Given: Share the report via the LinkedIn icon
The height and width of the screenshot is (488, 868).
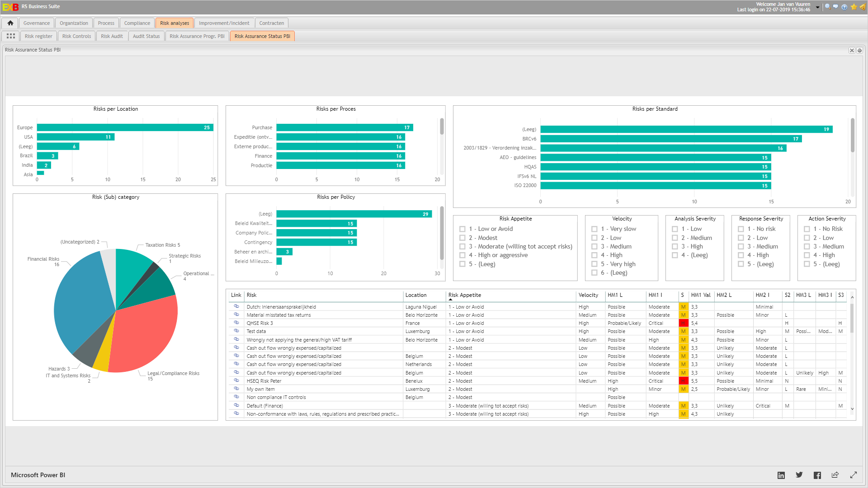Looking at the screenshot, I should 781,475.
